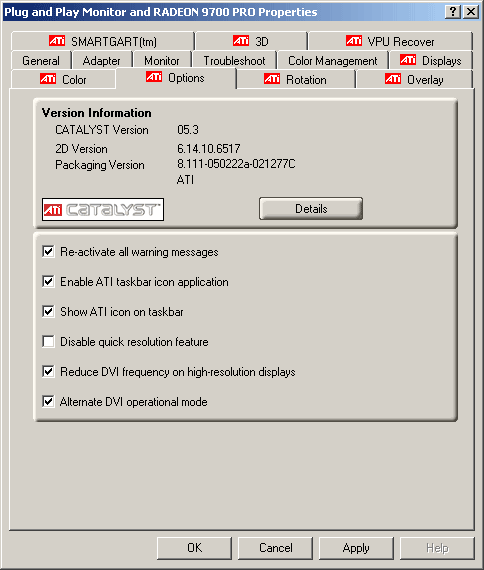Image resolution: width=484 pixels, height=570 pixels.
Task: Click the greyed-out Help button
Action: [x=437, y=548]
